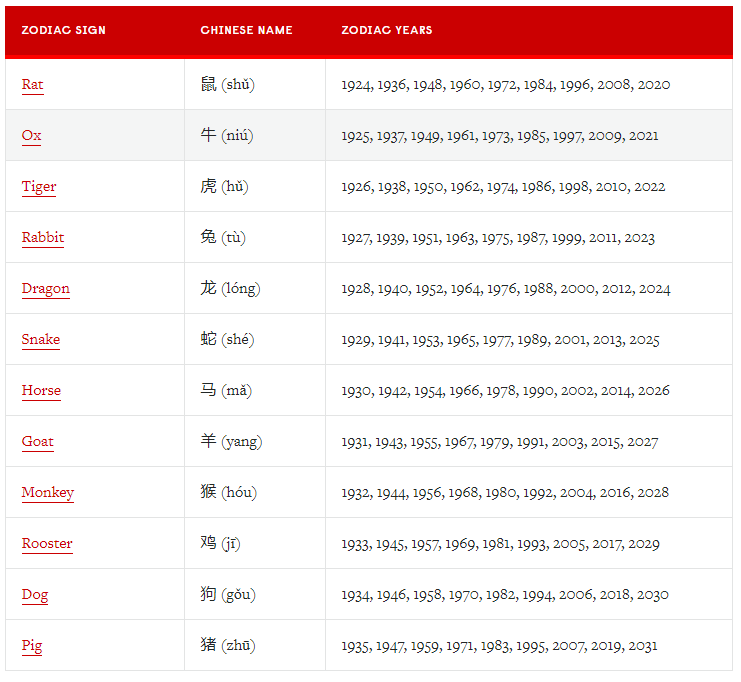Visit the Snake zodiac sign link
Image resolution: width=741 pixels, height=682 pixels.
pyautogui.click(x=41, y=340)
